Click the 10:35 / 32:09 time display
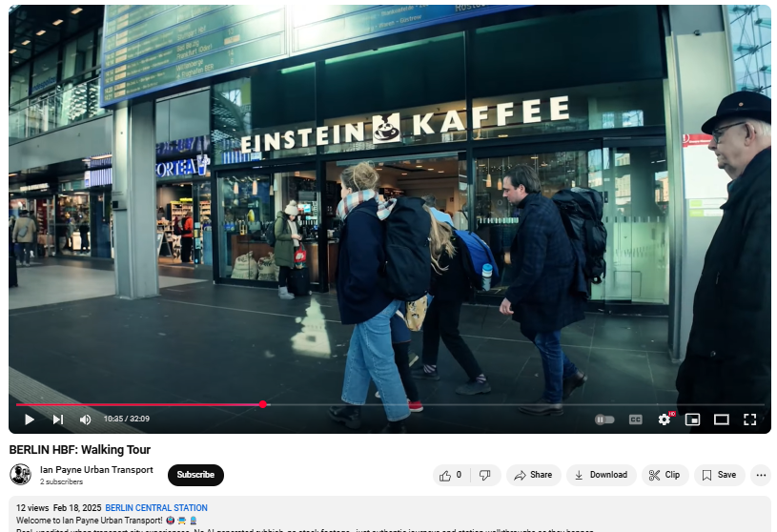The image size is (777, 532). 127,419
